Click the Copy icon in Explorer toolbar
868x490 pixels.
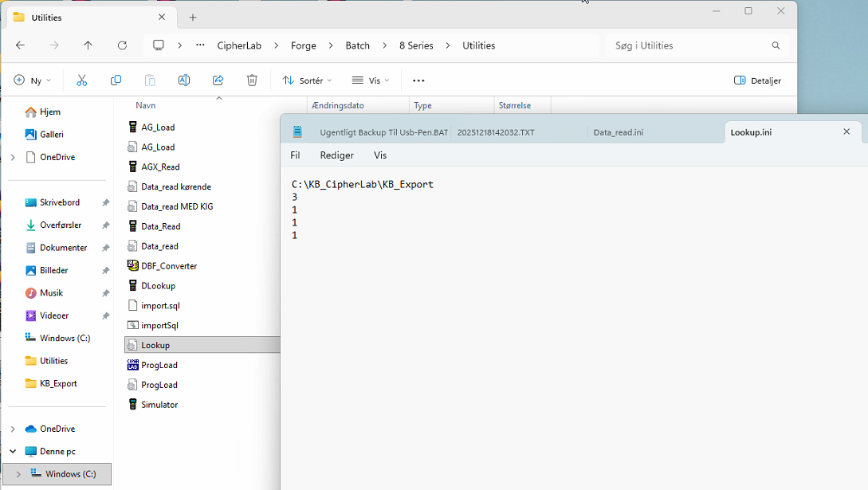[116, 80]
